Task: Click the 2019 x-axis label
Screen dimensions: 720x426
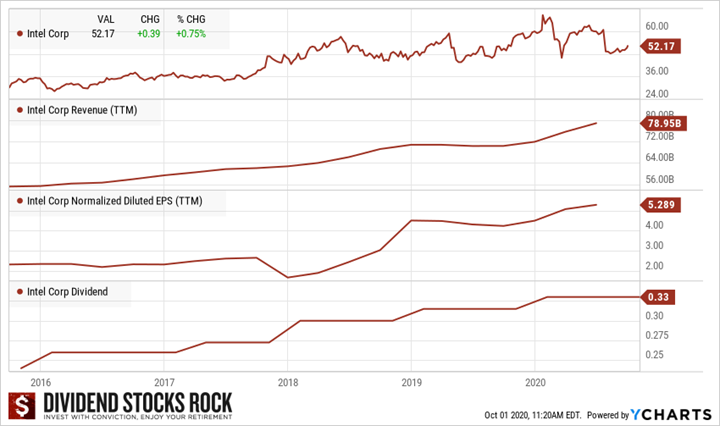Action: point(411,382)
